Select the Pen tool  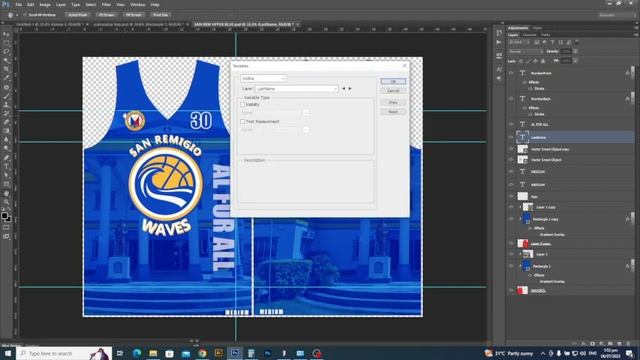pyautogui.click(x=6, y=158)
